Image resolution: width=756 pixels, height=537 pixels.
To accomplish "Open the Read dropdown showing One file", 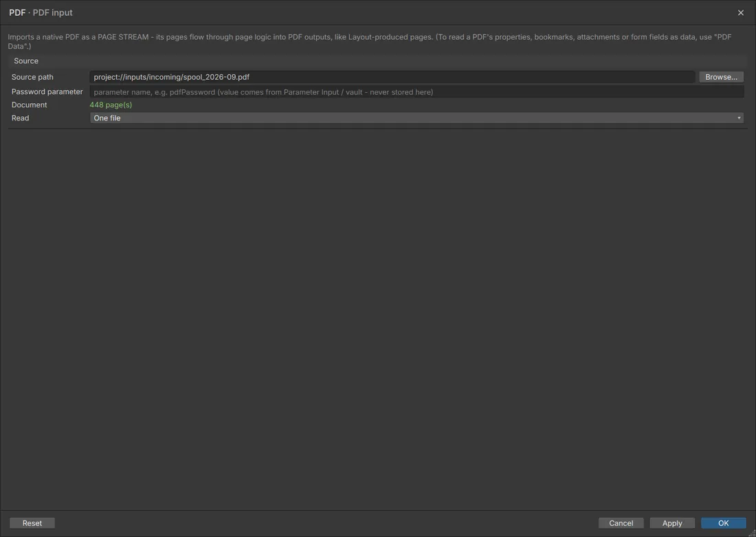I will tap(416, 118).
